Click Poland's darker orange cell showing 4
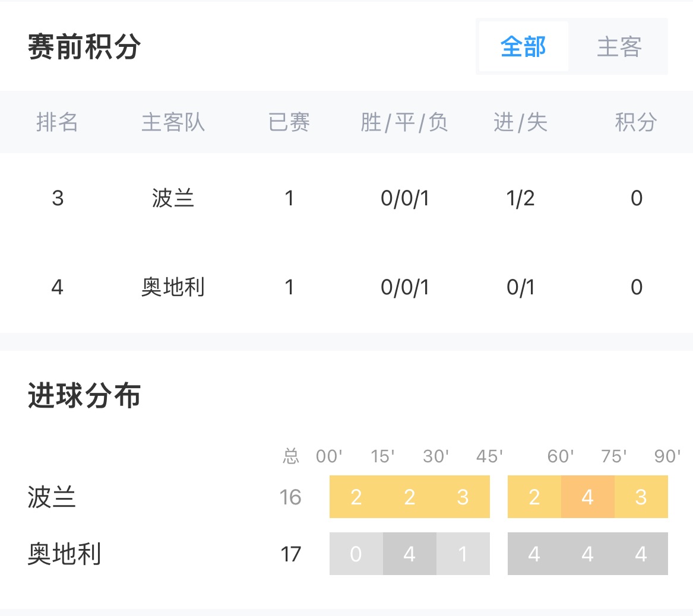This screenshot has width=693, height=616. click(x=587, y=497)
